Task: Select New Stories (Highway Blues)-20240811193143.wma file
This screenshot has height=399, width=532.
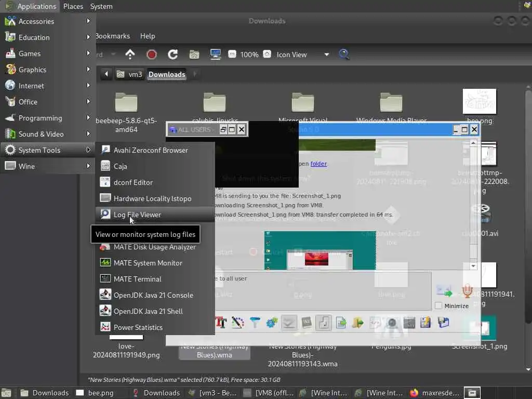Action: point(303,355)
